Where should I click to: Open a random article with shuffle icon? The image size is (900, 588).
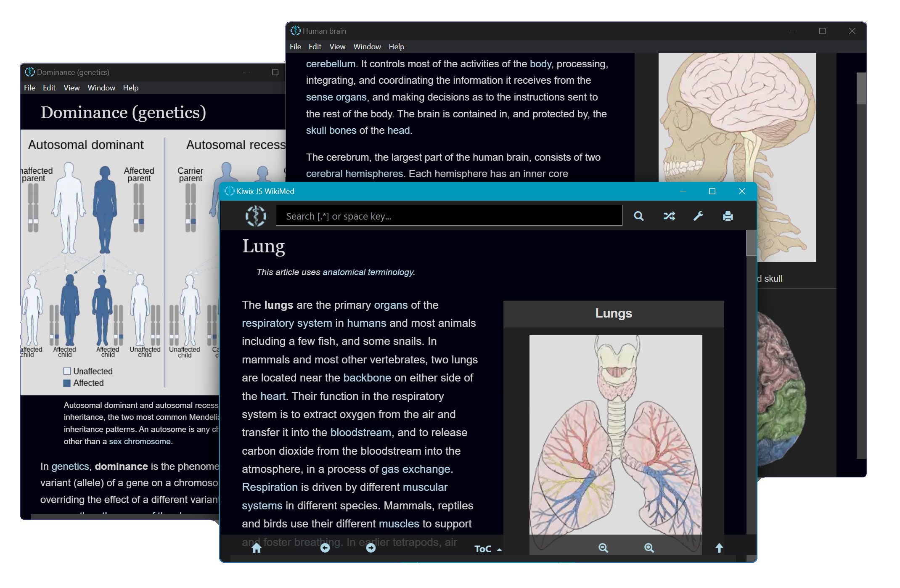tap(669, 216)
